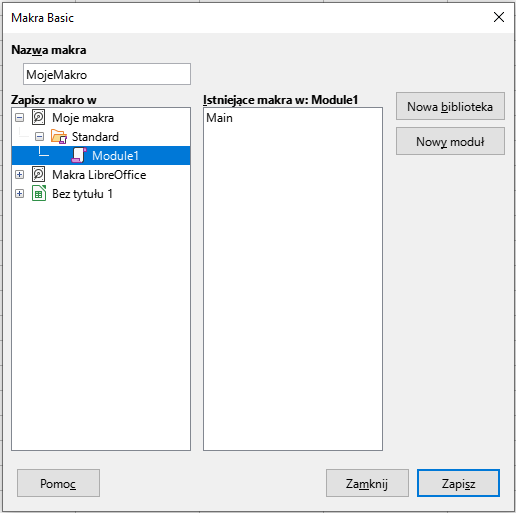Collapse the Moje makra tree node
The image size is (516, 513).
click(x=20, y=118)
